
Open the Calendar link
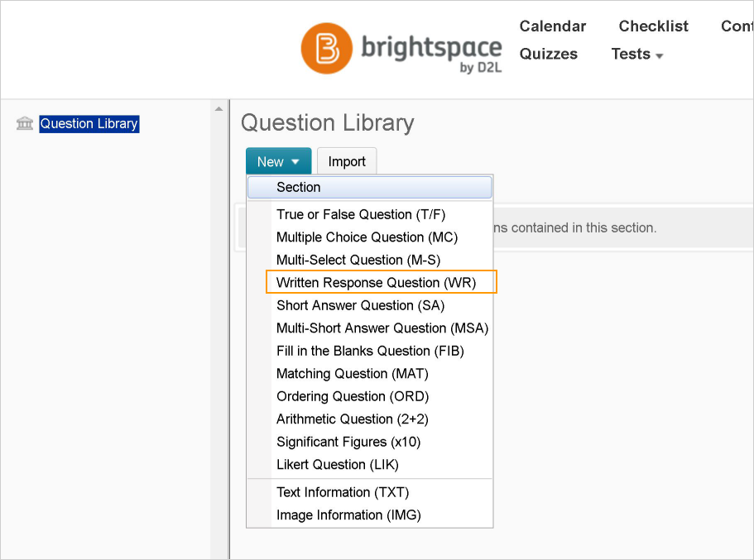pyautogui.click(x=552, y=26)
